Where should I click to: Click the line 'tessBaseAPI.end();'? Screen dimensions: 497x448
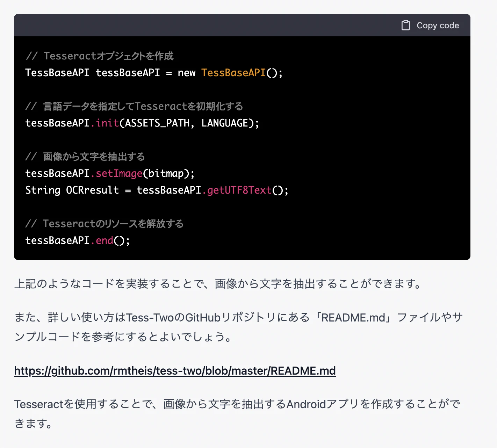point(78,240)
